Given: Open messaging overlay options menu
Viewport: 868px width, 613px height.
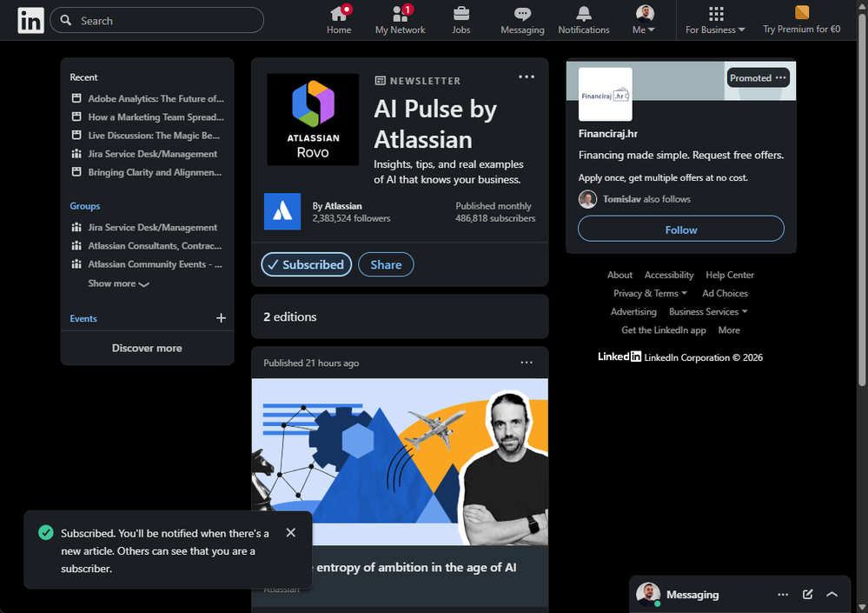Looking at the screenshot, I should click(782, 595).
